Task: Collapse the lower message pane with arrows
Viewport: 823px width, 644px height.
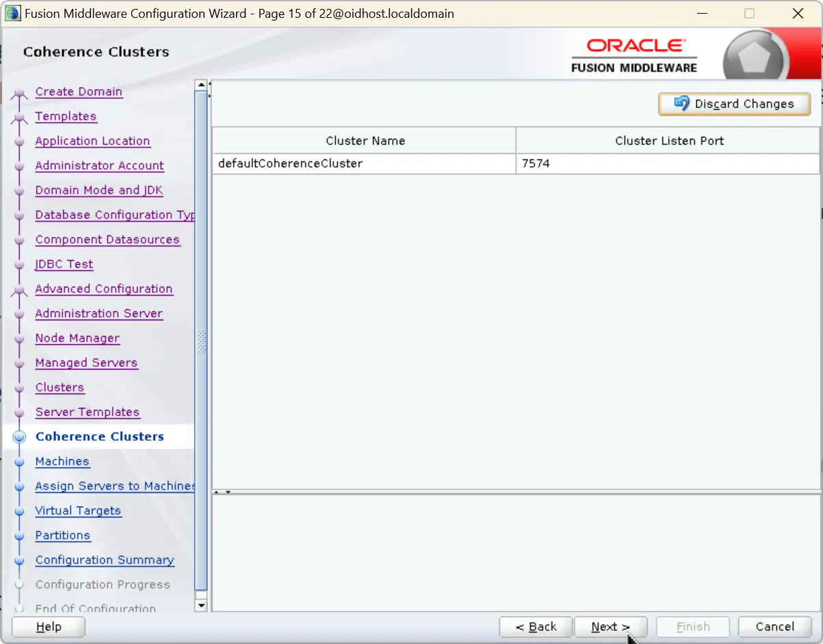Action: coord(228,491)
